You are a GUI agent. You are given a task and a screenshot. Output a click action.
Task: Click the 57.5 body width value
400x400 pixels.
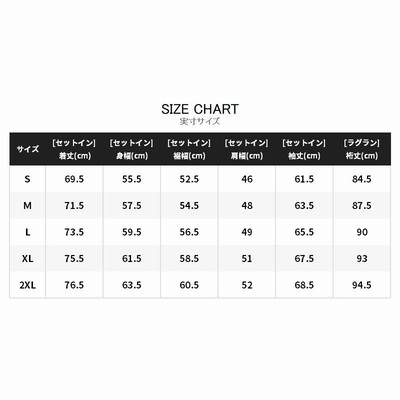(132, 205)
